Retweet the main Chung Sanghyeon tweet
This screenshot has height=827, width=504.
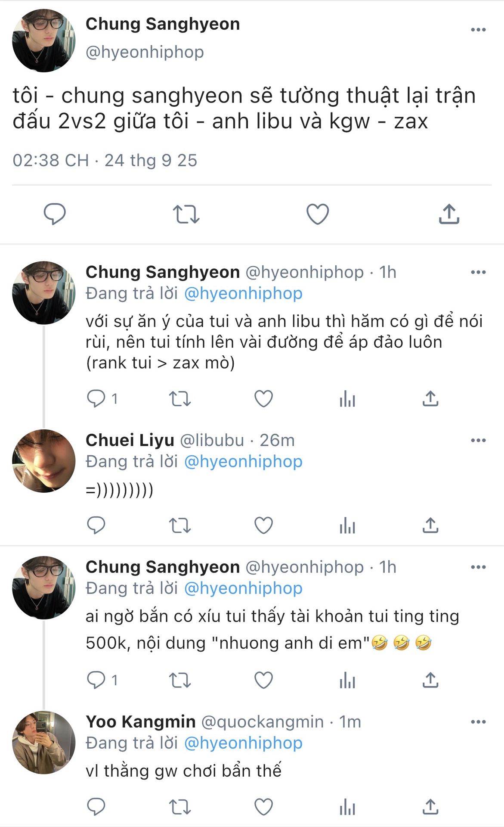(186, 214)
